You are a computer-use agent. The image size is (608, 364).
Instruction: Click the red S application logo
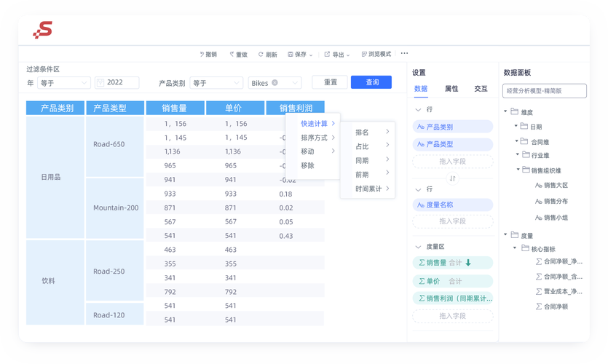click(43, 30)
